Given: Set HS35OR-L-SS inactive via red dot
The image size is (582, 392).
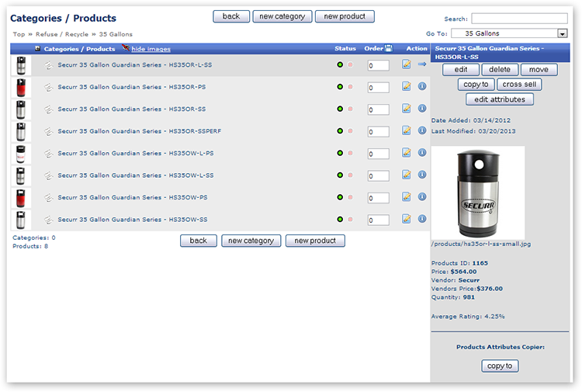Looking at the screenshot, I should pyautogui.click(x=350, y=64).
